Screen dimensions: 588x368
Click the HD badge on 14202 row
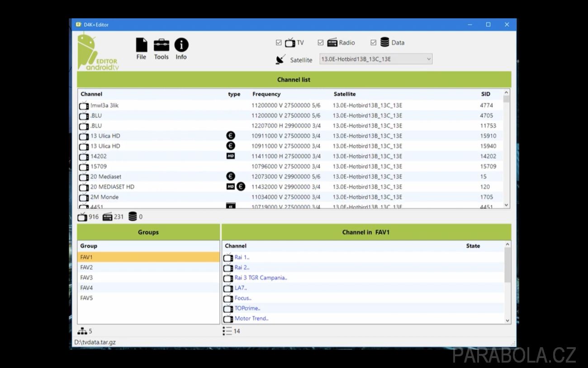[x=231, y=156]
